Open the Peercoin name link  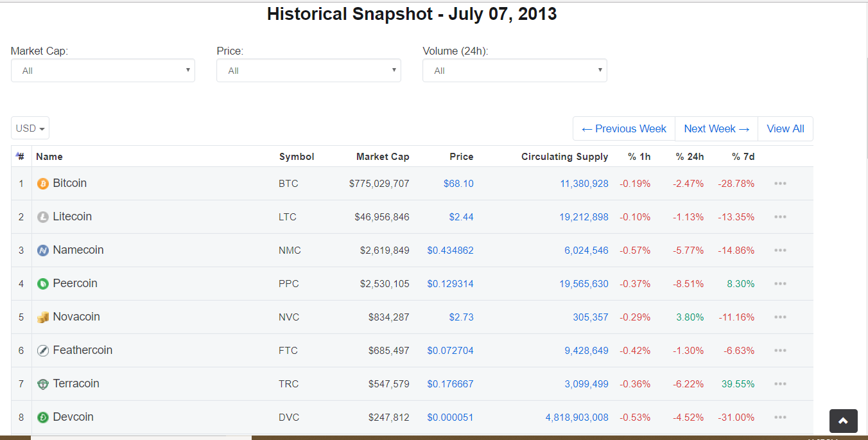click(75, 283)
